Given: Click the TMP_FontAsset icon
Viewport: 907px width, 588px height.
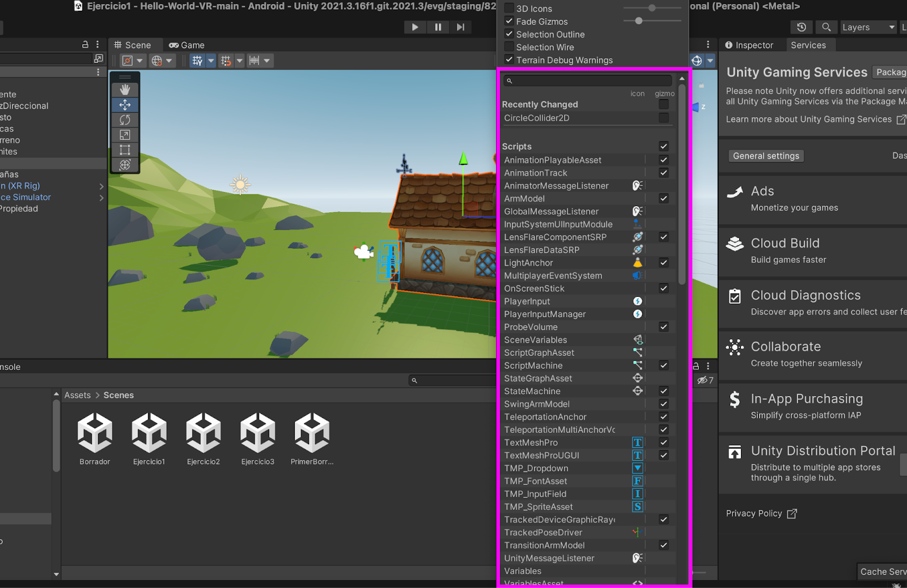Looking at the screenshot, I should (638, 481).
